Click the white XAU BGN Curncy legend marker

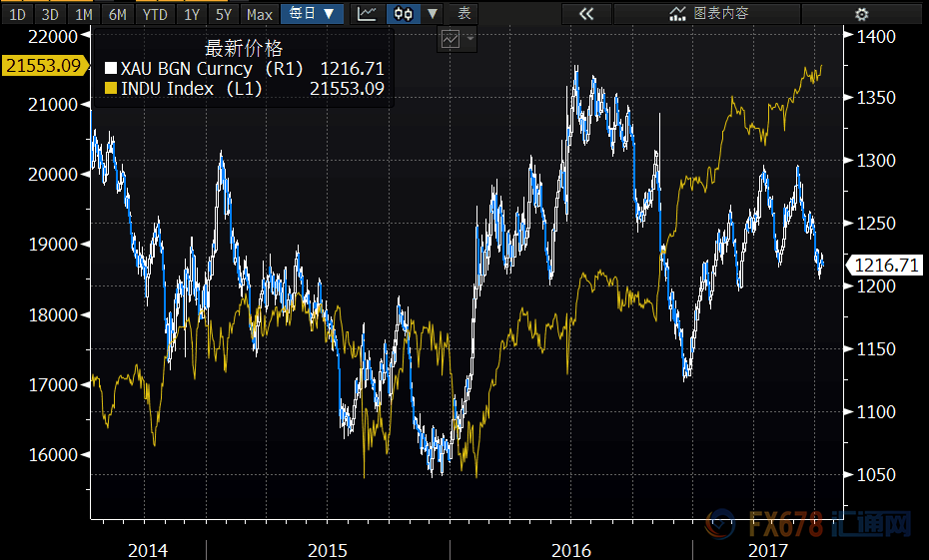point(110,69)
